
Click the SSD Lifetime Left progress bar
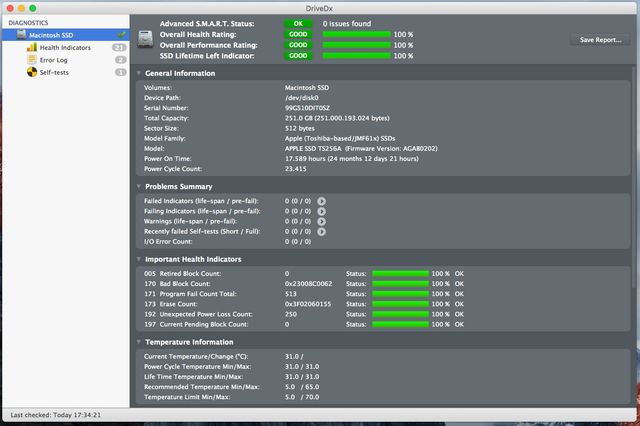point(356,55)
